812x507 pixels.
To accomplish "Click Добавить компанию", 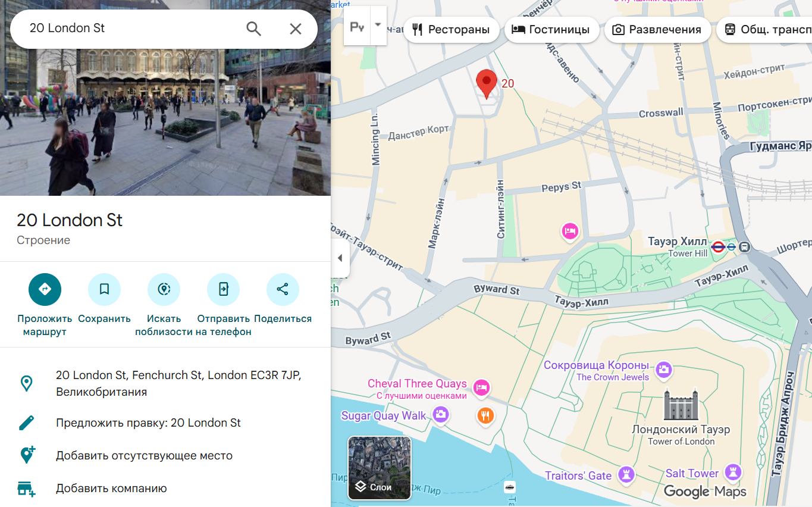I will coord(165,489).
